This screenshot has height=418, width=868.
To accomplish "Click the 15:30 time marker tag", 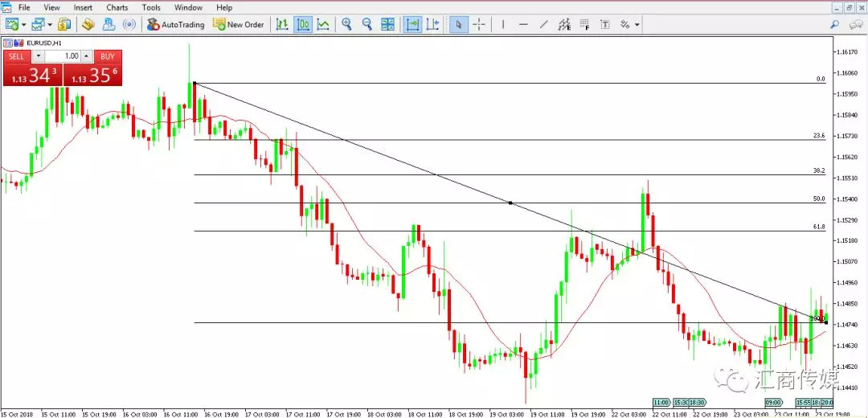I will [x=681, y=402].
